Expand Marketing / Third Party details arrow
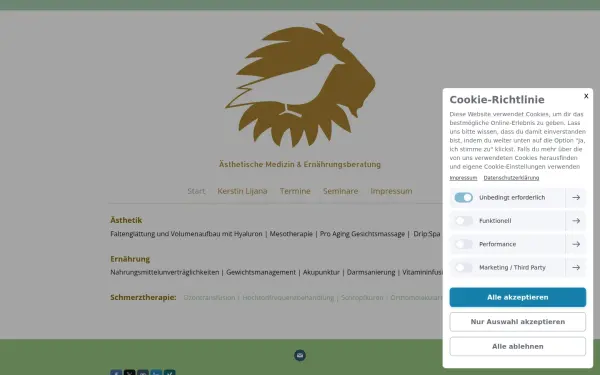 coord(576,267)
